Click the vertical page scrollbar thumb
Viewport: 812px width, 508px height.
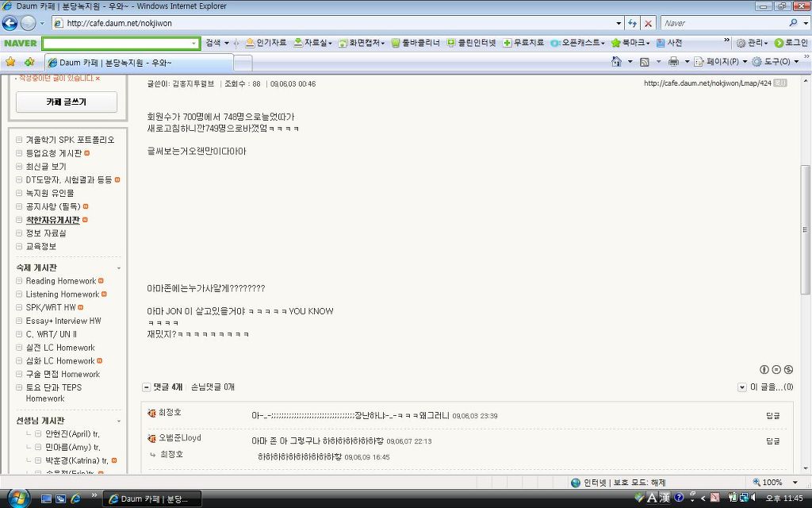805,229
